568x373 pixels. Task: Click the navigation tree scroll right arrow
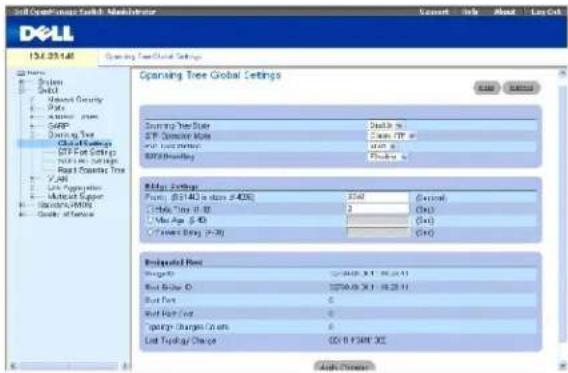tap(125, 366)
